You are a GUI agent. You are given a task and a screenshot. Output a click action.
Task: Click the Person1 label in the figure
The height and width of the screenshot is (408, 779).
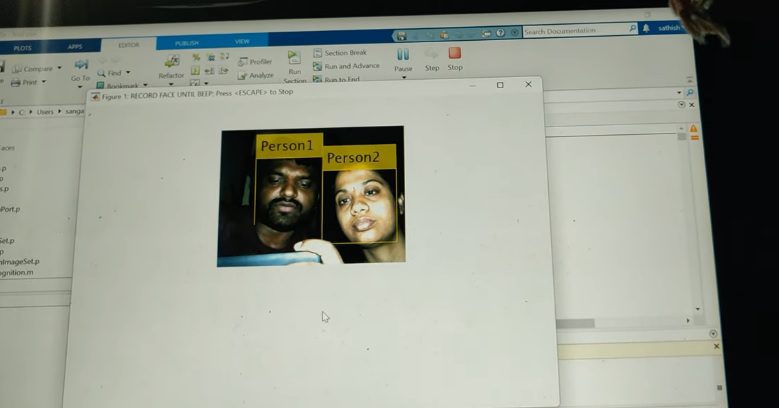(x=288, y=146)
